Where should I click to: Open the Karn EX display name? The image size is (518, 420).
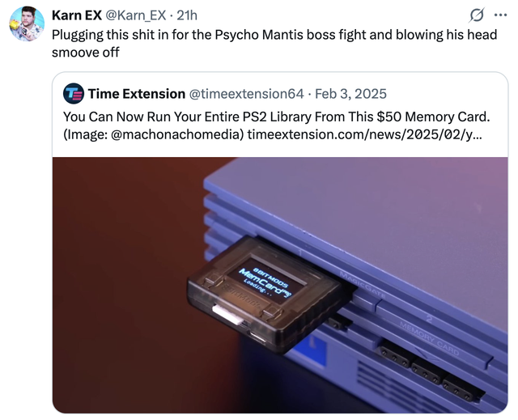point(77,15)
